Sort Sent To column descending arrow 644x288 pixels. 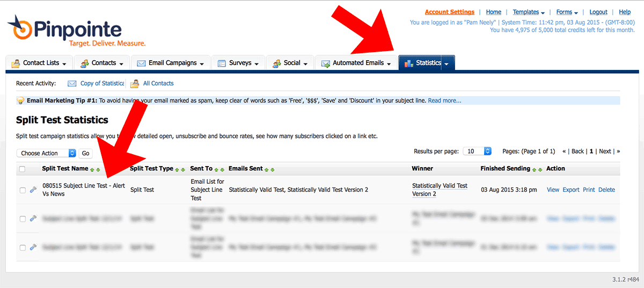tap(222, 170)
